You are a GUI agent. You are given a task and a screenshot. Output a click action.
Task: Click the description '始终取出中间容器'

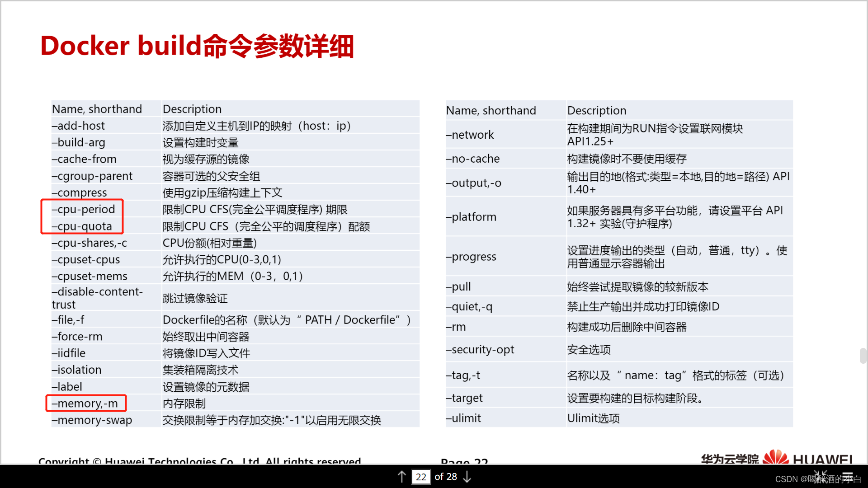coord(206,336)
